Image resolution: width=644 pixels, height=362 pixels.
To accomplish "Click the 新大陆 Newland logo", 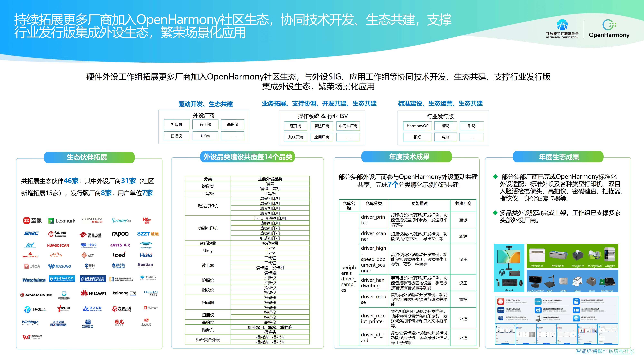I will tap(118, 266).
